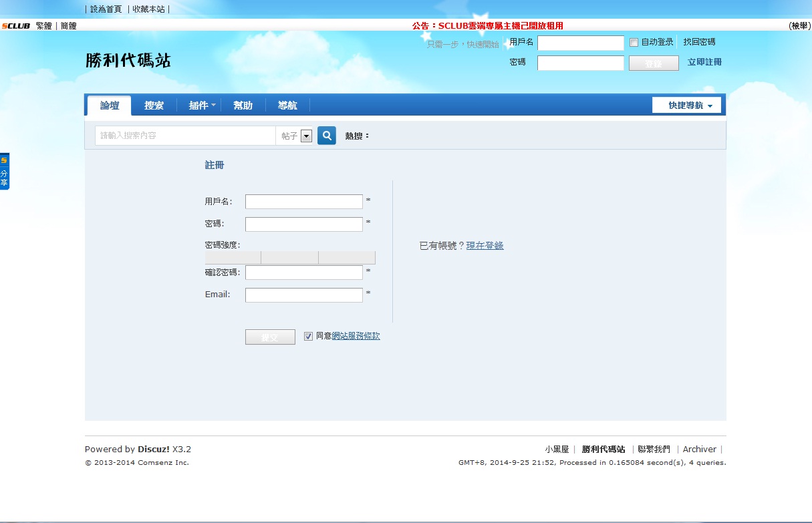Open the 找回密碼 password recovery link

[x=699, y=42]
